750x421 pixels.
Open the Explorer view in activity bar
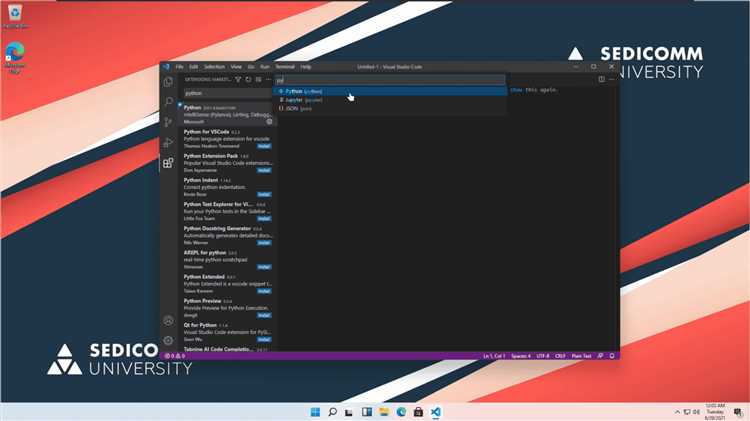click(168, 81)
